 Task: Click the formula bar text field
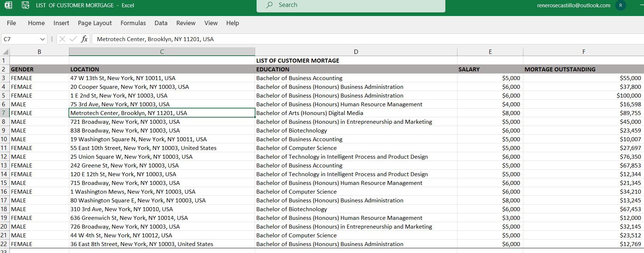click(364, 39)
